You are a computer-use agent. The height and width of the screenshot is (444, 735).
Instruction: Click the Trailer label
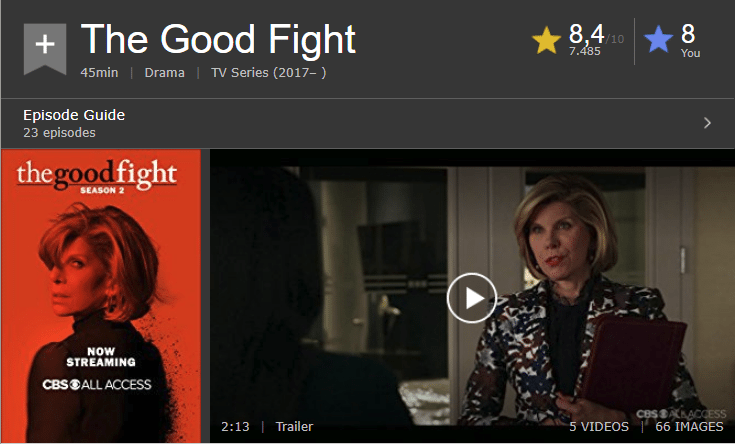coord(294,426)
